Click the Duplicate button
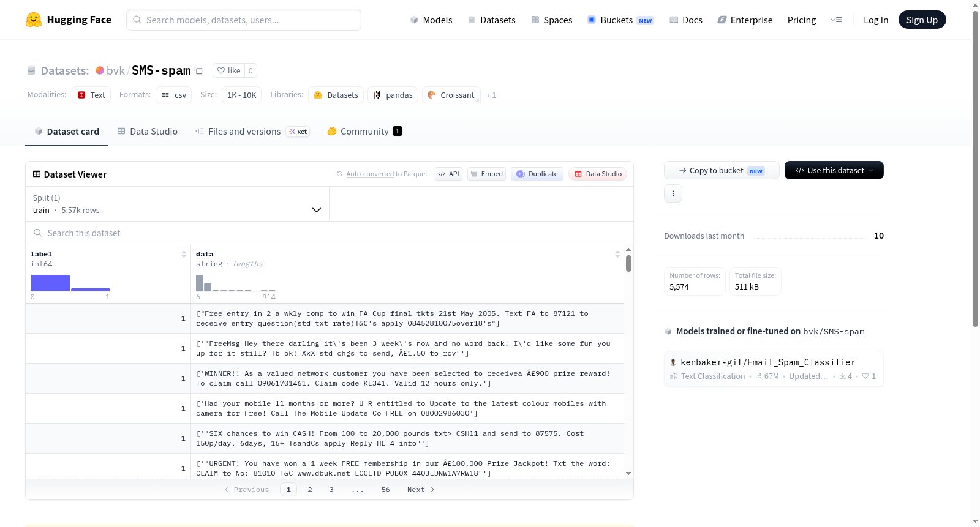 [537, 174]
